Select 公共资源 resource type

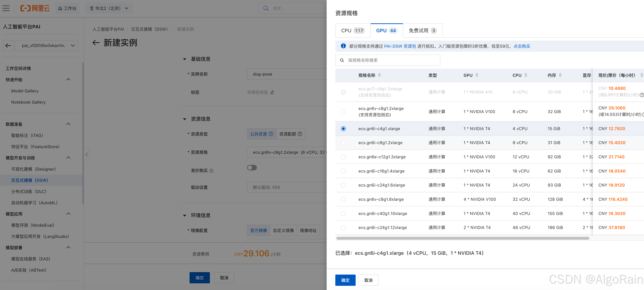(262, 134)
